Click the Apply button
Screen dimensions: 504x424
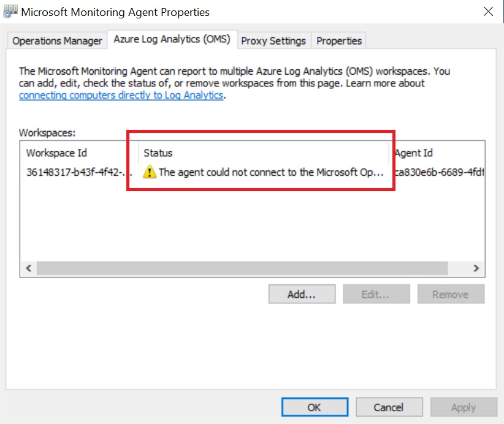coord(464,407)
